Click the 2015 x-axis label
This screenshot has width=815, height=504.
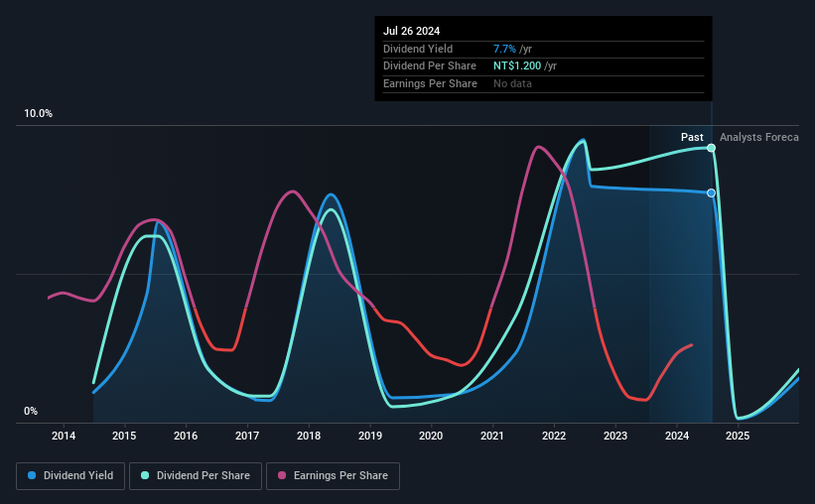[x=124, y=436]
